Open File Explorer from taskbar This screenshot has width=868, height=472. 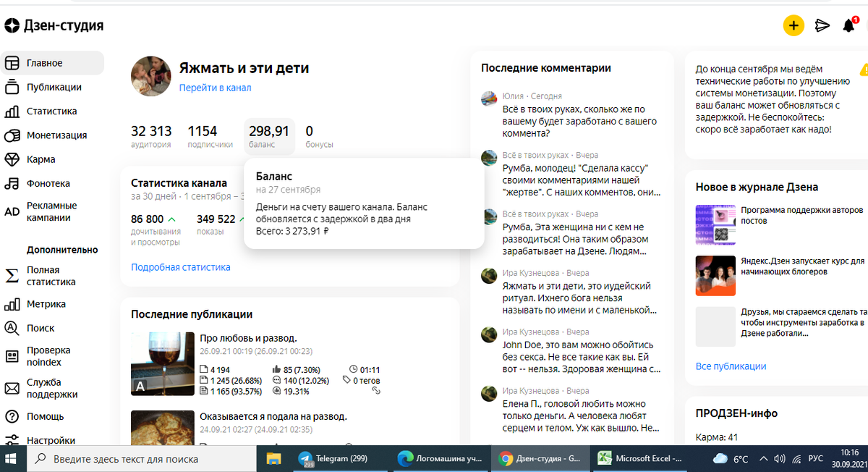273,458
